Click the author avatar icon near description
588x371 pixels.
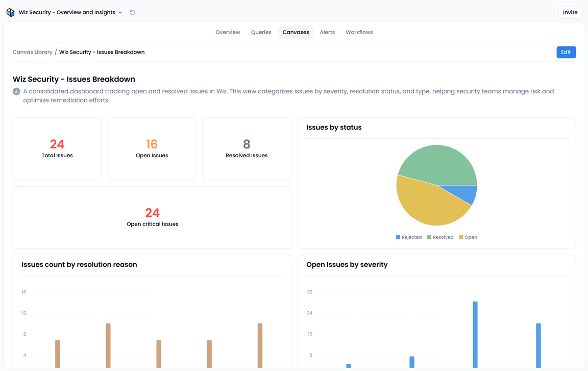16,91
